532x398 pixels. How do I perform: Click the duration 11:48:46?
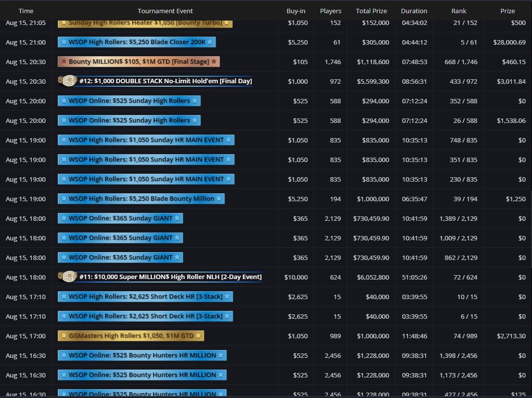414,336
